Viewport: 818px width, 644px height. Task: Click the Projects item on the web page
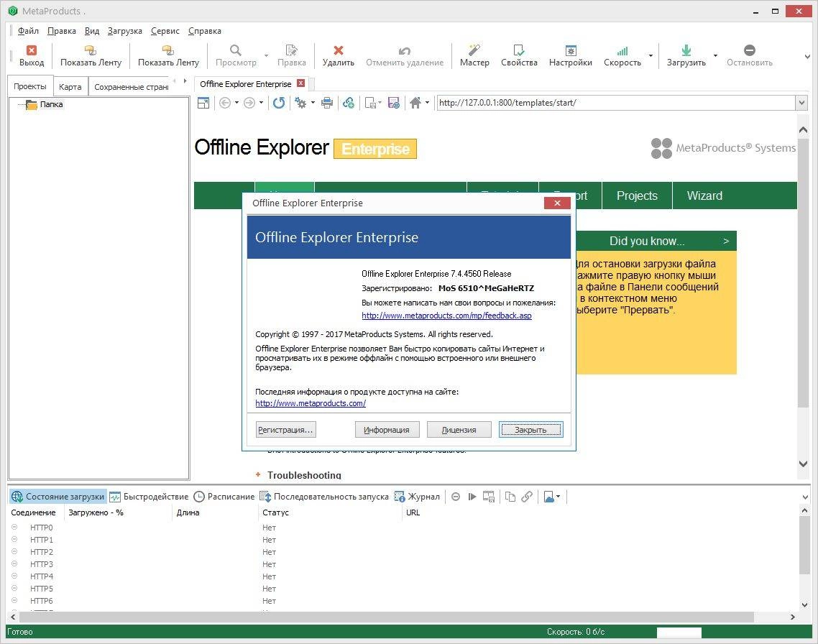(x=637, y=195)
